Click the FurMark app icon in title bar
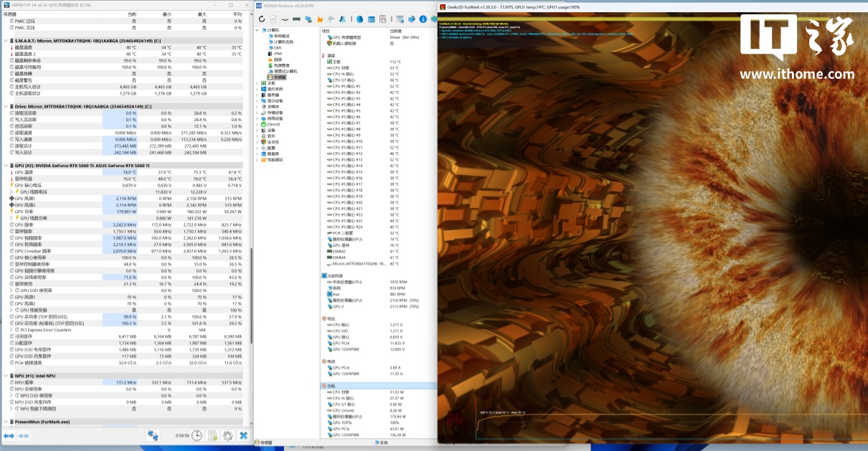 (443, 6)
